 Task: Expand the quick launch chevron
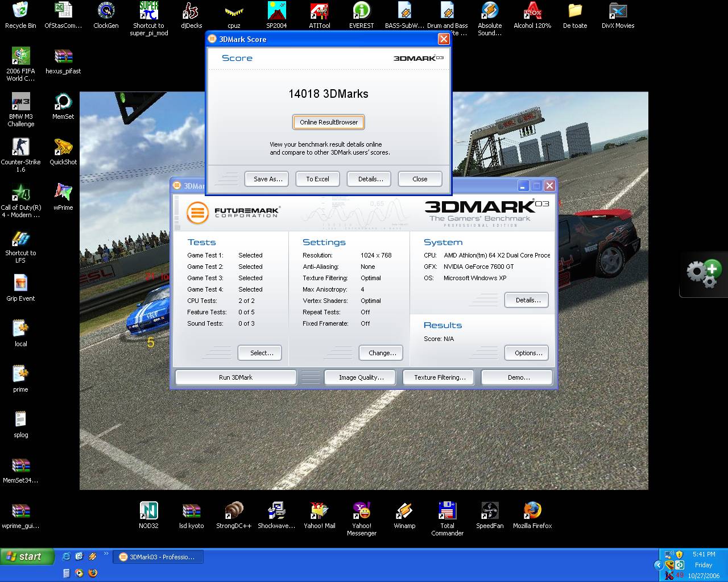tap(106, 554)
